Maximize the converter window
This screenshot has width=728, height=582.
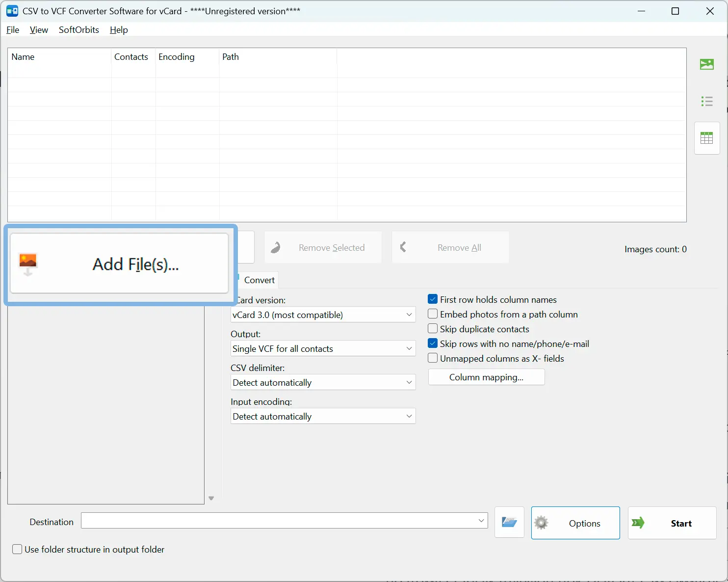tap(675, 11)
